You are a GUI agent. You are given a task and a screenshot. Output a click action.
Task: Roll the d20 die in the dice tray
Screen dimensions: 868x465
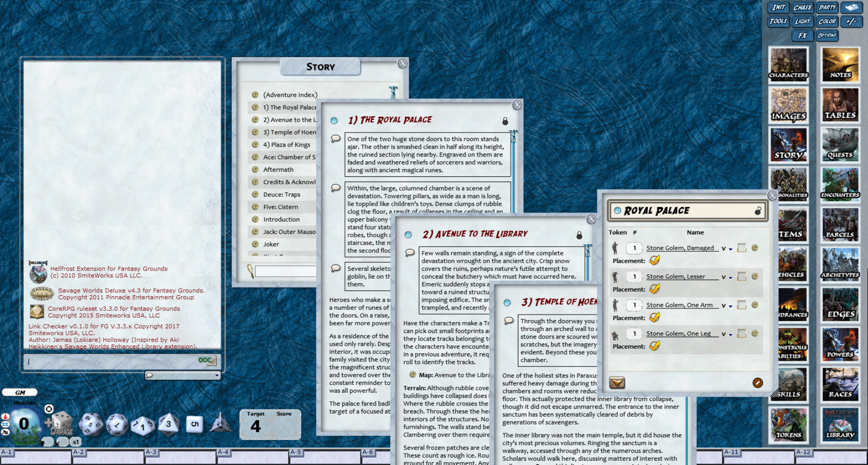click(91, 424)
